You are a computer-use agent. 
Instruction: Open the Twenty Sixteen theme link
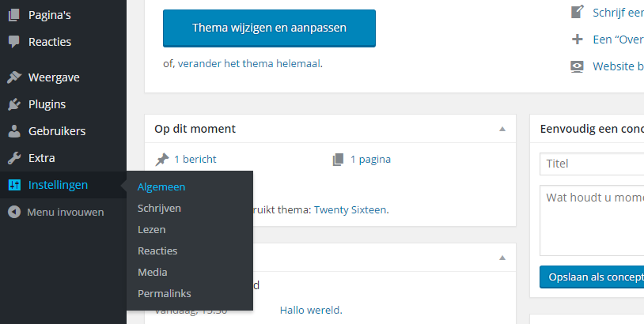pos(350,210)
